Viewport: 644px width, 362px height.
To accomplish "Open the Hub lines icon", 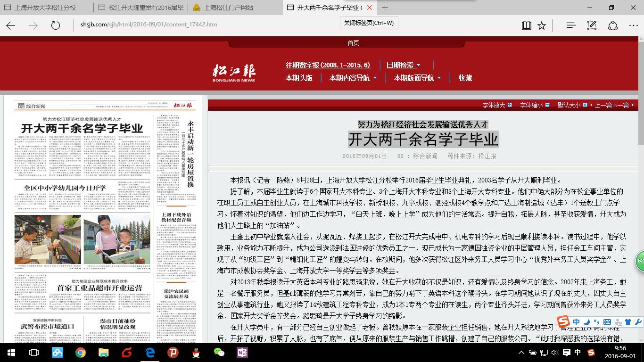I will pos(571,25).
